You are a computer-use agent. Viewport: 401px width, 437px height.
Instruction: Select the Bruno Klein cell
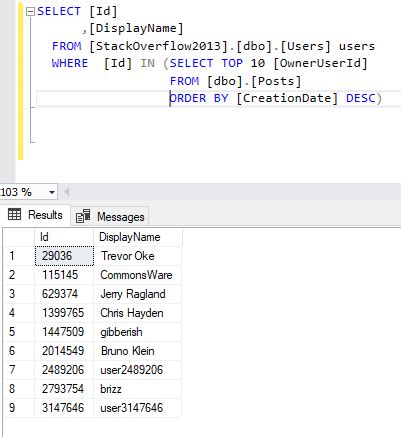tap(138, 351)
